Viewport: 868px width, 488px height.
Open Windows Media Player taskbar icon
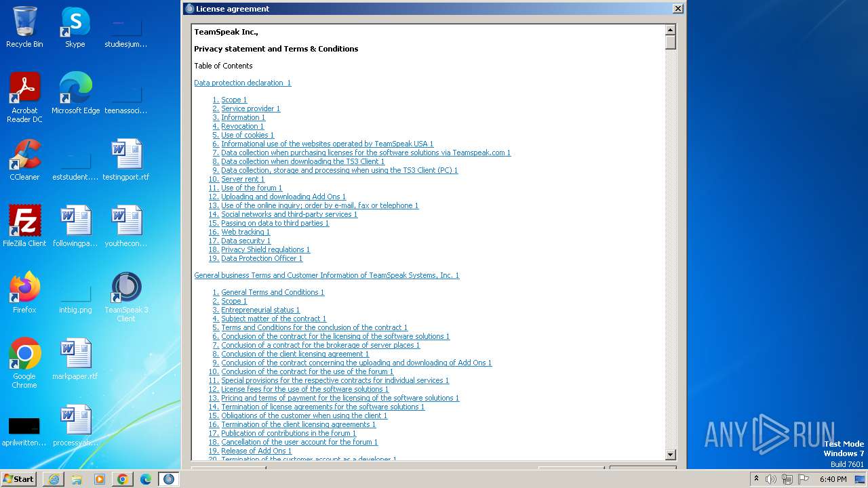100,479
